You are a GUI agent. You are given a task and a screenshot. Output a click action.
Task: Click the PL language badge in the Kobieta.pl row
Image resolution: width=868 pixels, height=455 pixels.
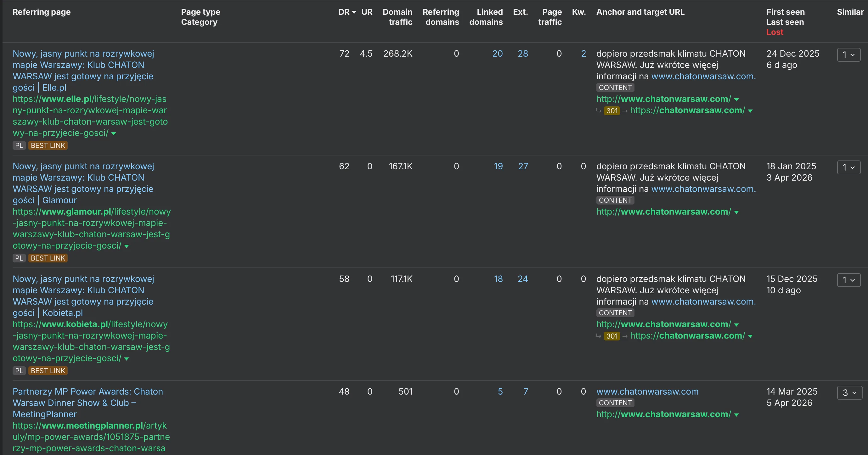pos(19,371)
